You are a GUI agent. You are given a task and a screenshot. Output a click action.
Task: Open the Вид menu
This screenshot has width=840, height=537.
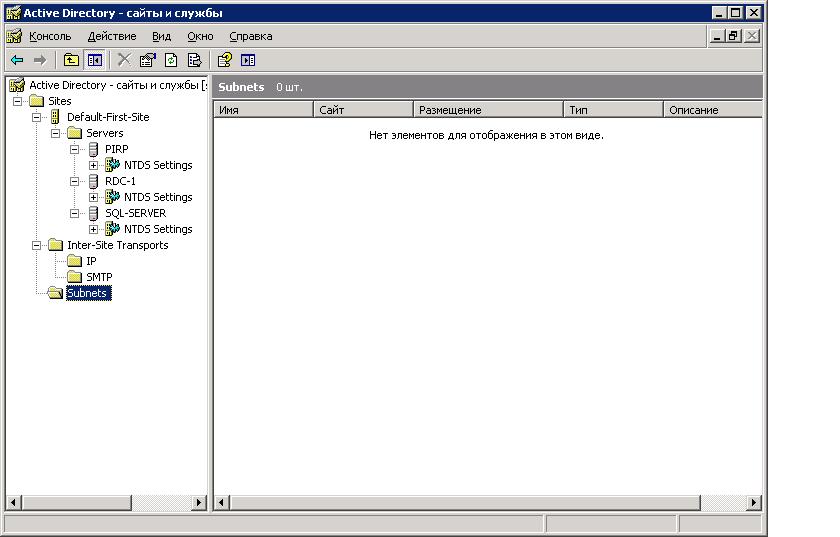click(x=161, y=36)
